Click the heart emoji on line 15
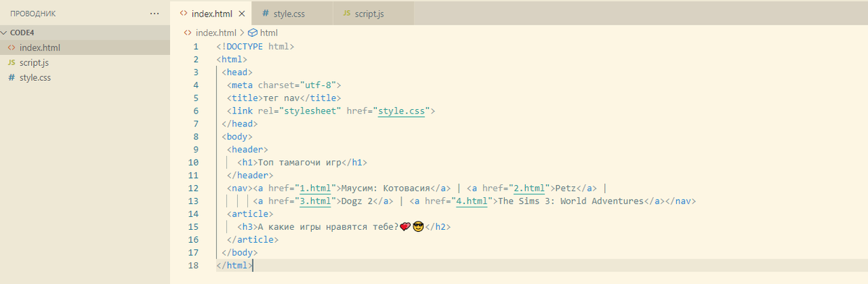 tap(405, 227)
